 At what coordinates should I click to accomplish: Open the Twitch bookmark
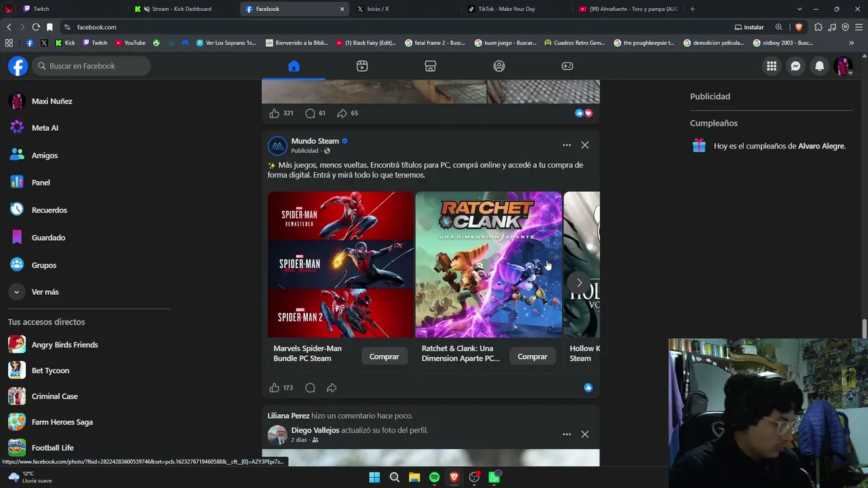(95, 43)
